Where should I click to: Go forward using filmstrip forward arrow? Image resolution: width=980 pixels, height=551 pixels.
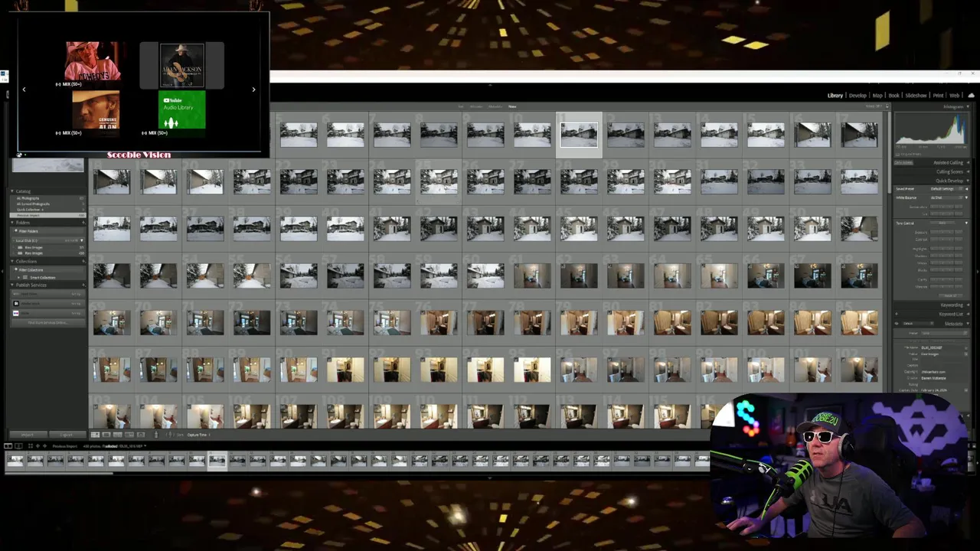click(44, 446)
